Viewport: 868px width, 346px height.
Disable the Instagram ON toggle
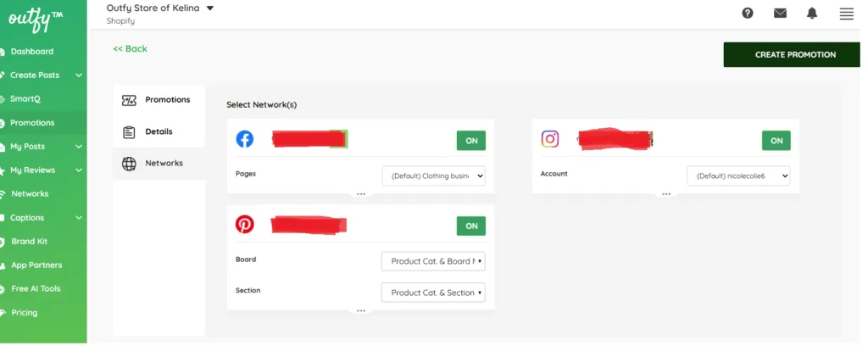(x=776, y=141)
